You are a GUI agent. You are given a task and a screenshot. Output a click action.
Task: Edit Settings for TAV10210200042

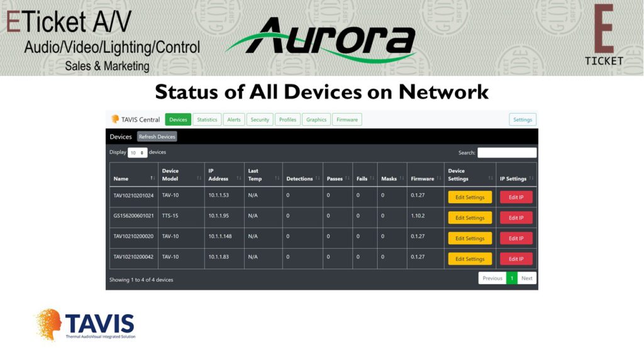470,259
